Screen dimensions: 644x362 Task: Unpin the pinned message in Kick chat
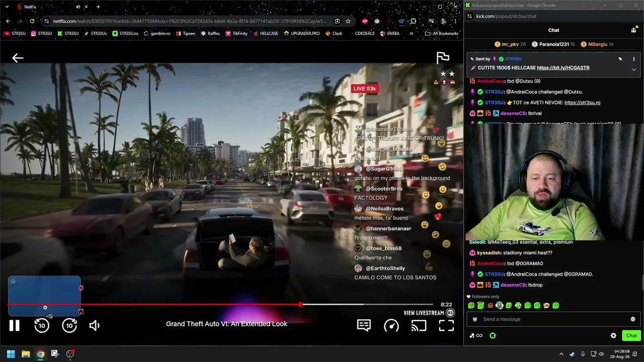(620, 59)
